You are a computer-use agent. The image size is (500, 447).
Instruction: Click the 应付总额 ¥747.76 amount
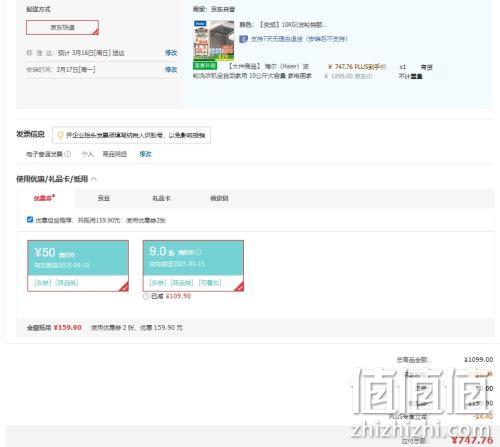(x=472, y=440)
